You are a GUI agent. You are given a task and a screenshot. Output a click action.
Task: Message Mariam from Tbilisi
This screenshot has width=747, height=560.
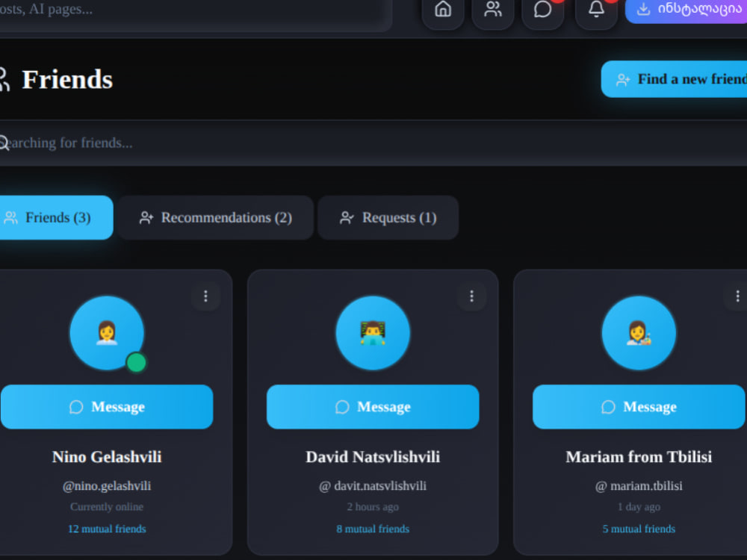[x=639, y=407]
